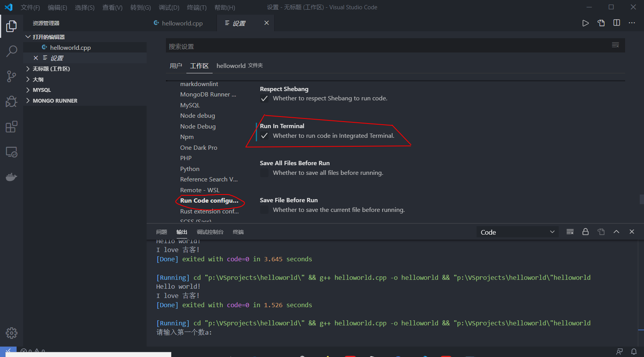Open the Run and Debug view
The image size is (644, 357).
12,102
